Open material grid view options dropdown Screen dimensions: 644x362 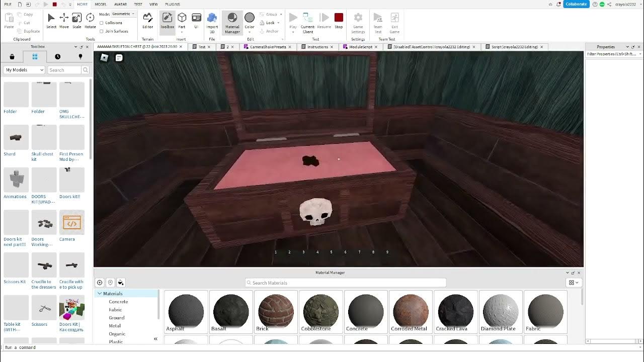point(574,283)
